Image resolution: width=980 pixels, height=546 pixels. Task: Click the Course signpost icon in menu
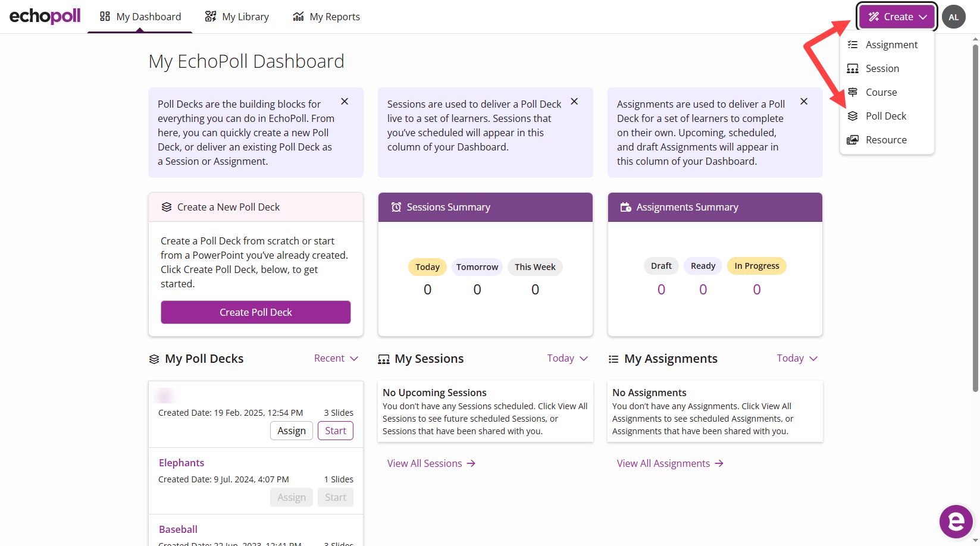(x=853, y=92)
